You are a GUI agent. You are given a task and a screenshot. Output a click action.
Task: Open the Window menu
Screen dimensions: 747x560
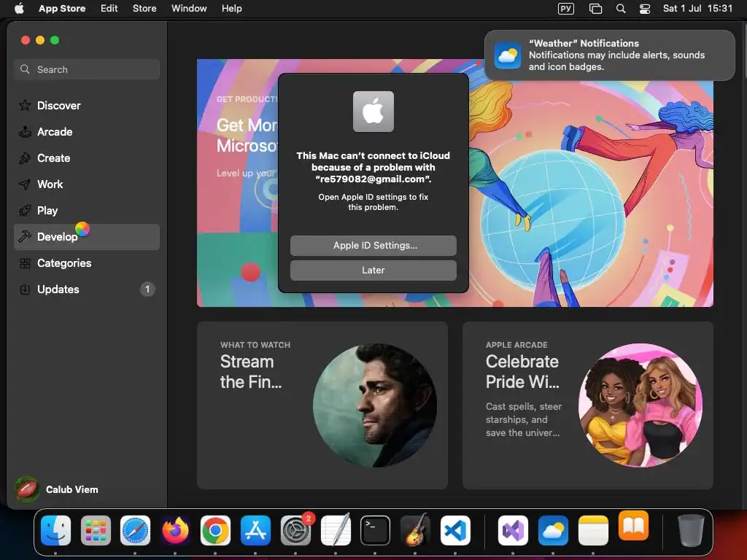pyautogui.click(x=189, y=8)
